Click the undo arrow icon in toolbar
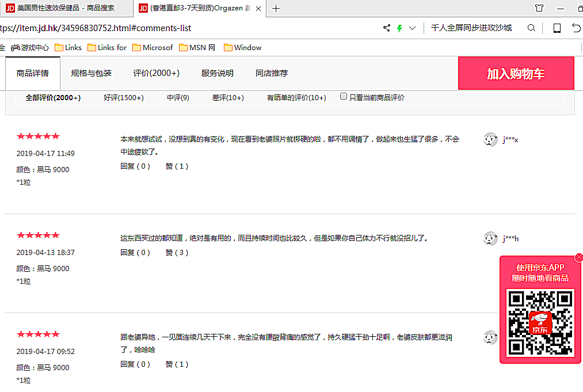The height and width of the screenshot is (392, 583). tap(576, 28)
